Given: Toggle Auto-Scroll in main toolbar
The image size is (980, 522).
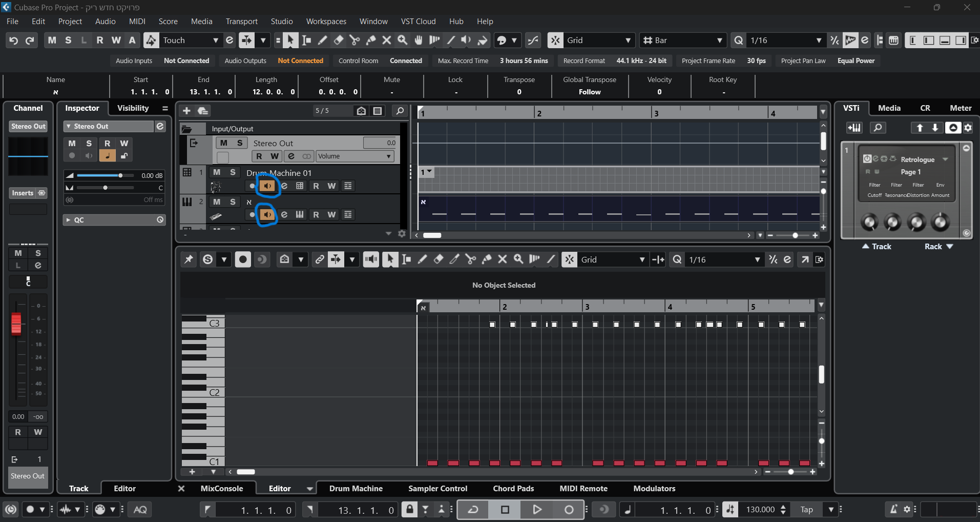Looking at the screenshot, I should [247, 40].
